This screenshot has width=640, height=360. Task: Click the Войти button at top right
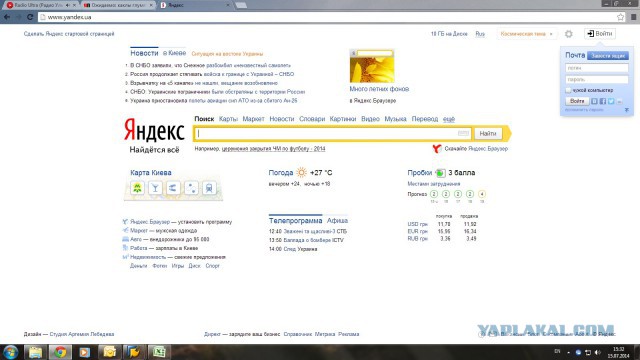600,34
